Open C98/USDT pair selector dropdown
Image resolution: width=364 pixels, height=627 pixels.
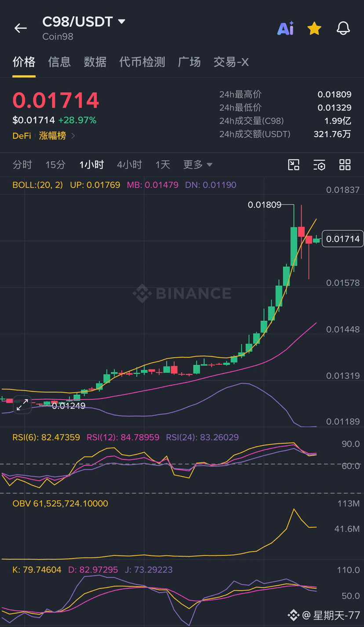[x=84, y=22]
